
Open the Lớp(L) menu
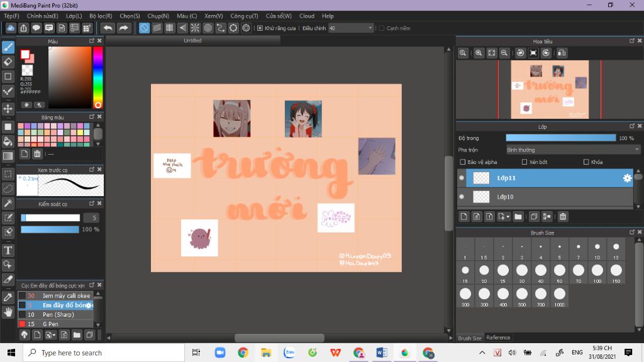tap(74, 16)
